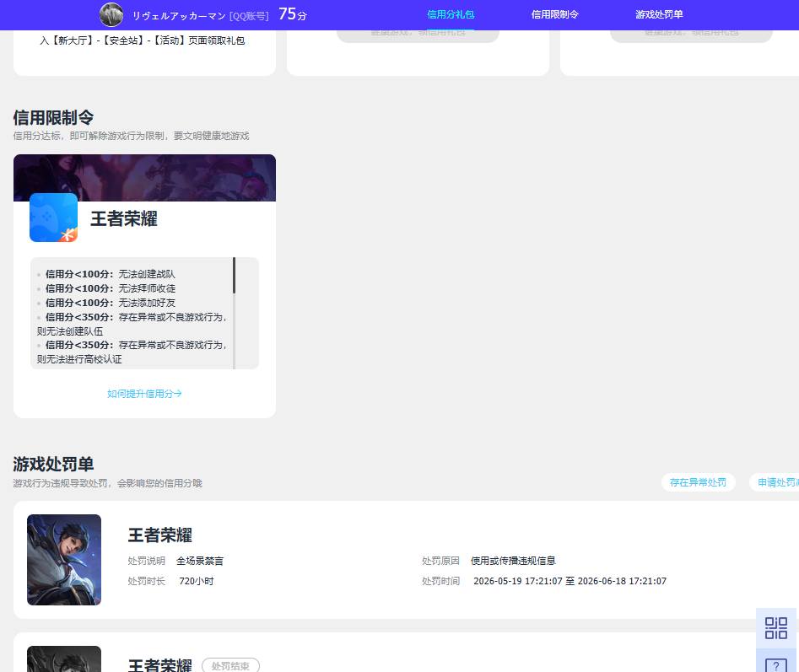Click the [QQ账号] label beside the username

tap(249, 16)
